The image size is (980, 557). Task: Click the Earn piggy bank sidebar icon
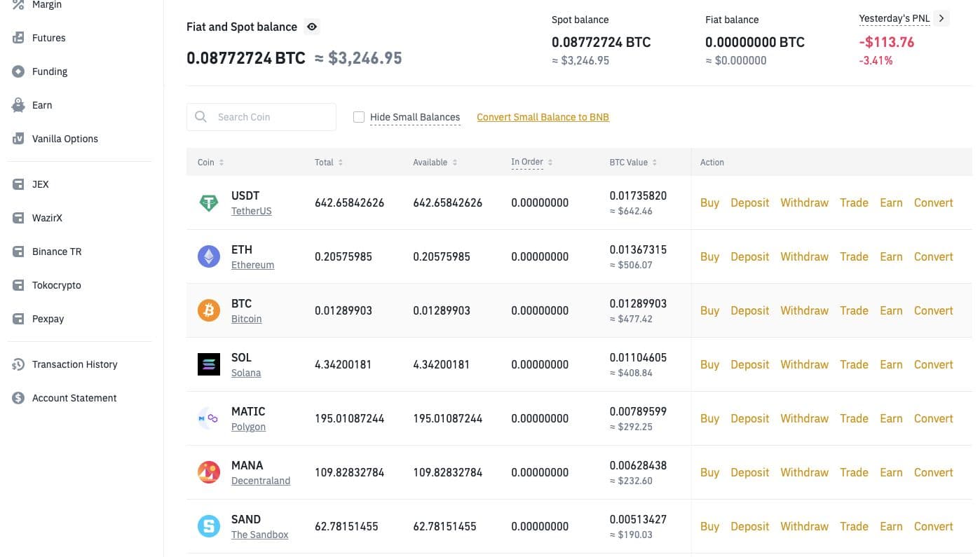19,105
